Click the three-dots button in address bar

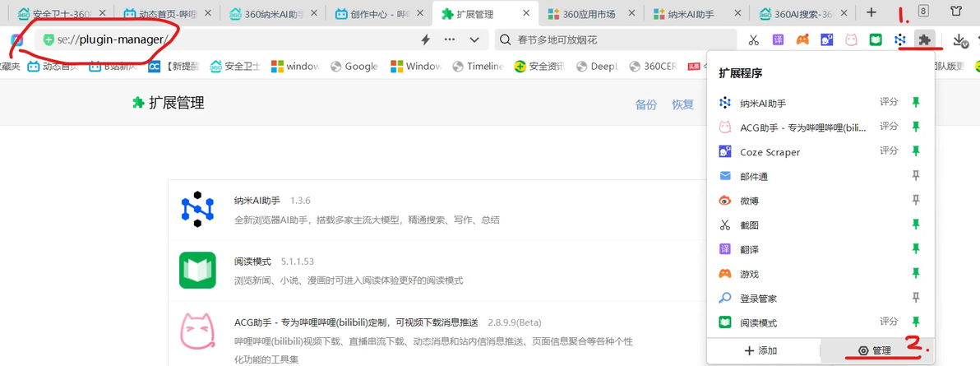(x=450, y=39)
